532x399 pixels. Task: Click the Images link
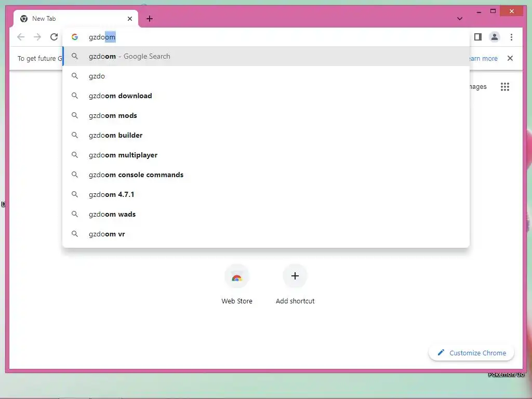coord(478,87)
